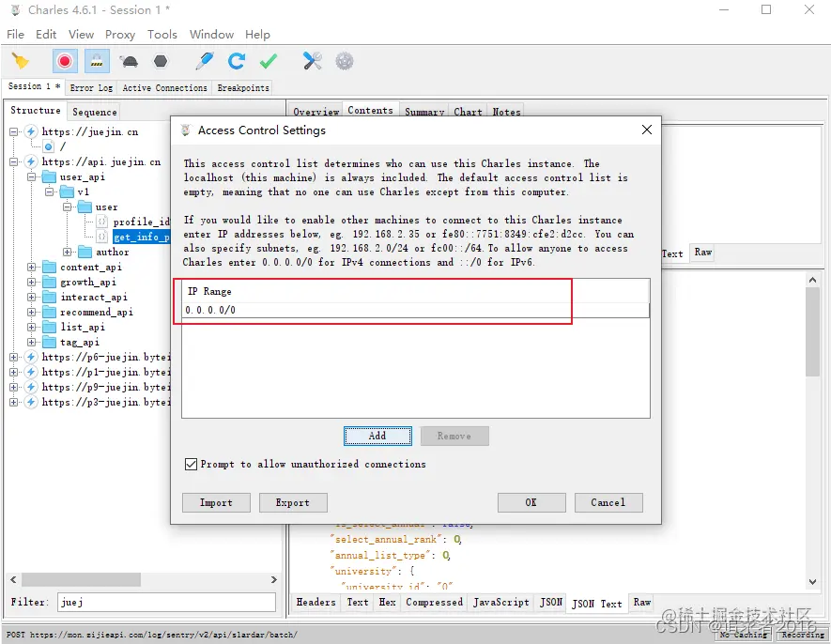Click lightning icon of https://p9-juejin host
This screenshot has height=644, width=831.
tap(31, 387)
